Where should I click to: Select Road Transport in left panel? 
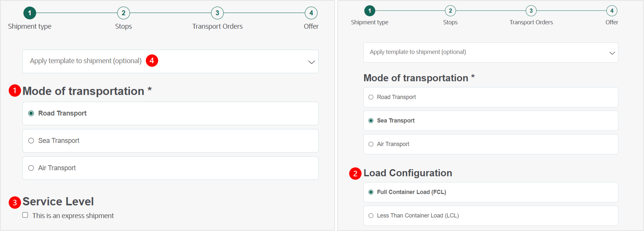point(170,113)
